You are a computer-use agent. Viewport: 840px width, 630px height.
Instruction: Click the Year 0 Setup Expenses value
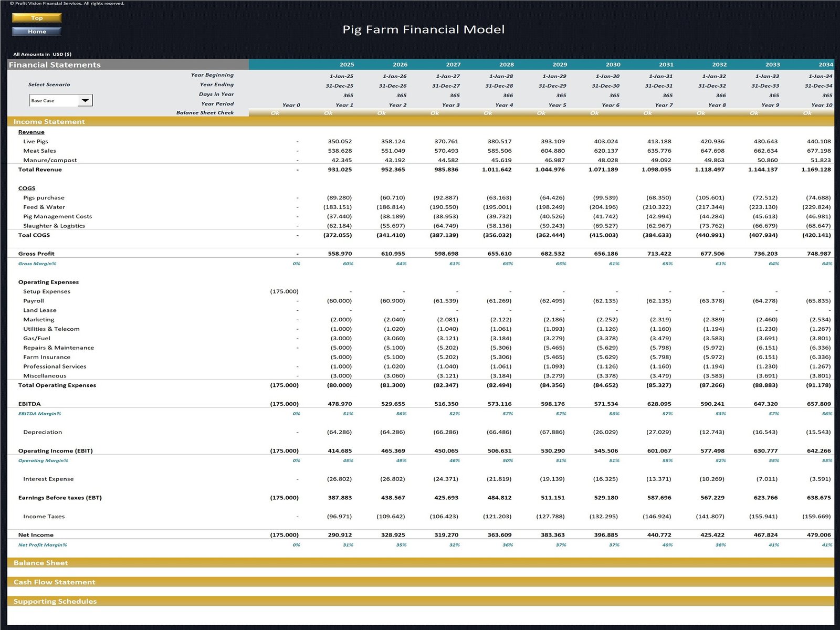pyautogui.click(x=284, y=291)
